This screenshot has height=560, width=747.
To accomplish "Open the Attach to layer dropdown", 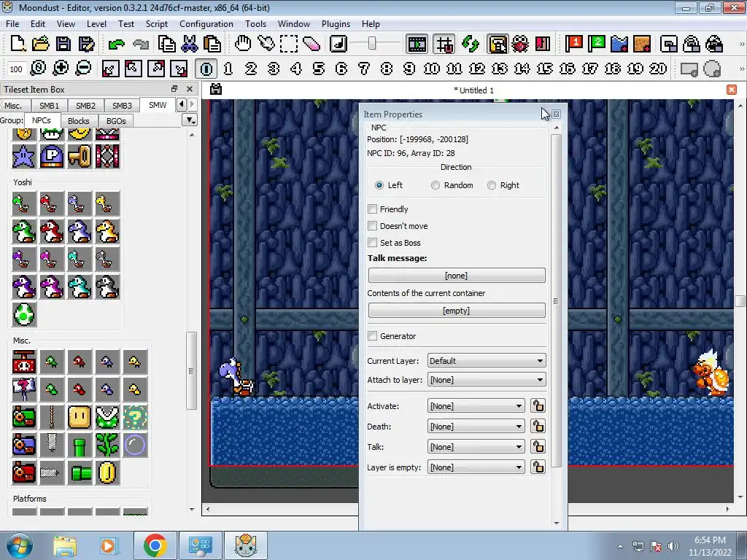I will pos(487,379).
